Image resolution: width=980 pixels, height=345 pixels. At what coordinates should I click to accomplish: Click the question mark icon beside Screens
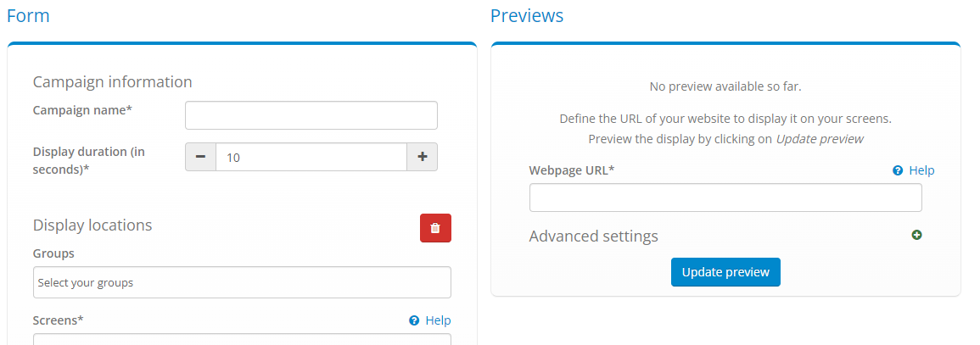point(414,320)
